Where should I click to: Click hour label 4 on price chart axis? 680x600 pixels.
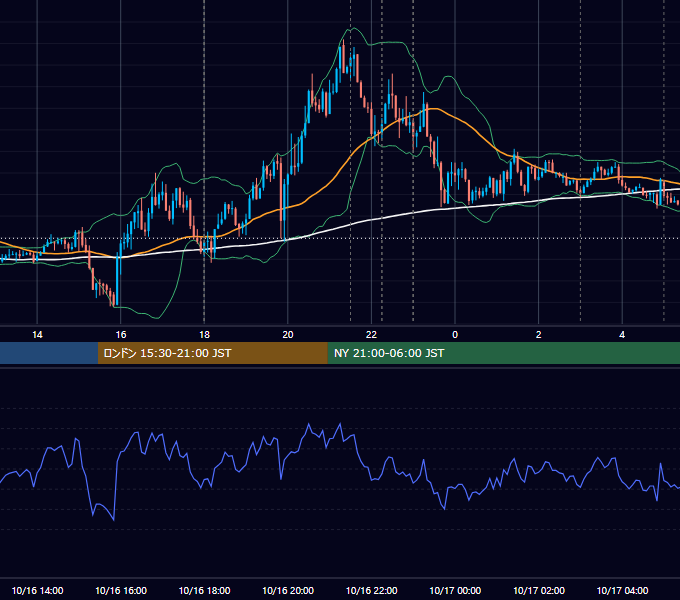(622, 335)
